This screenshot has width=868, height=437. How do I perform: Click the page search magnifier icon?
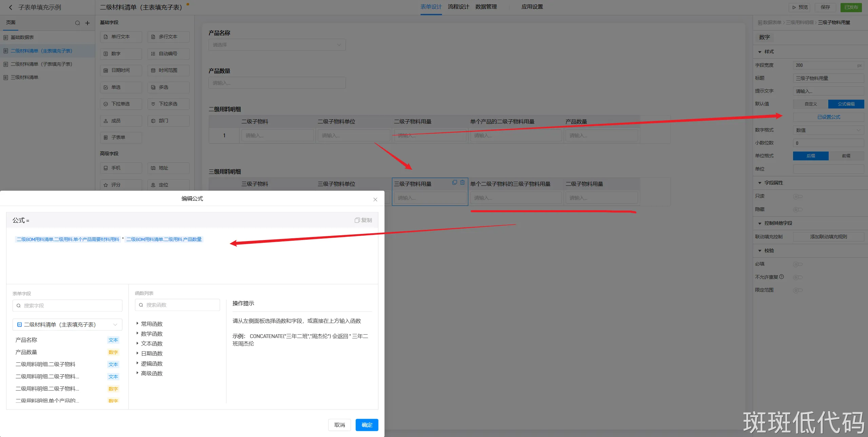tap(77, 23)
